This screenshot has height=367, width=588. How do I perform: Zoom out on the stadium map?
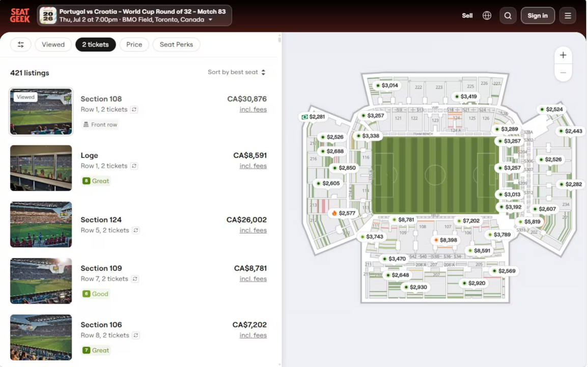coord(563,72)
